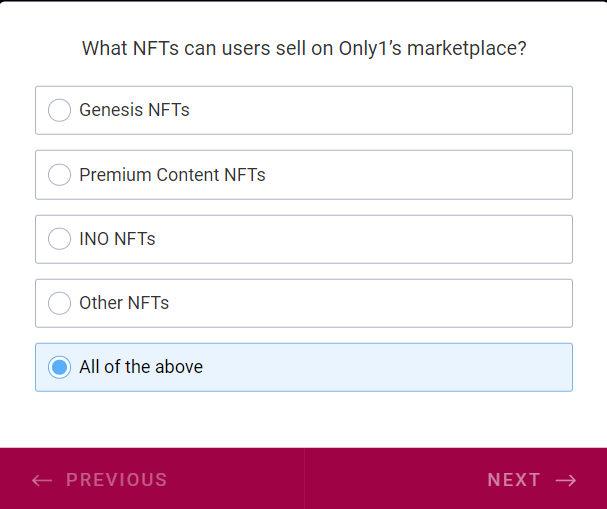Click blank area of highlighted All of the above row

click(x=400, y=367)
